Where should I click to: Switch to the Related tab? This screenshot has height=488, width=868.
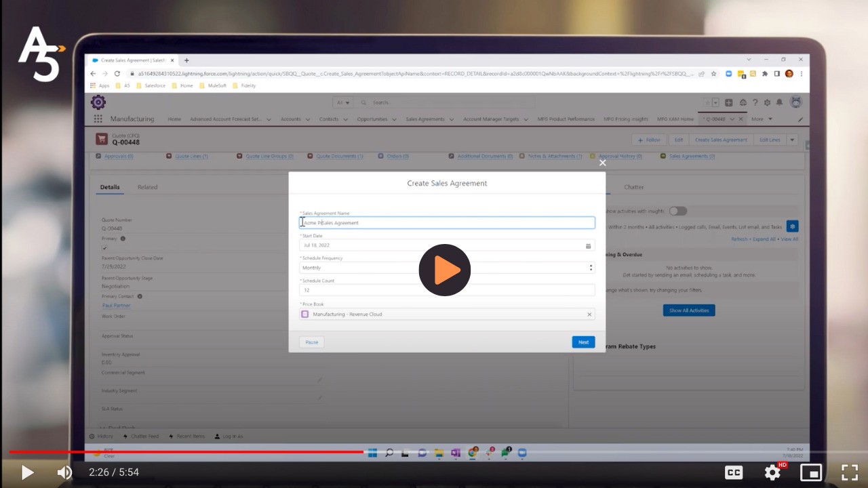tap(147, 187)
